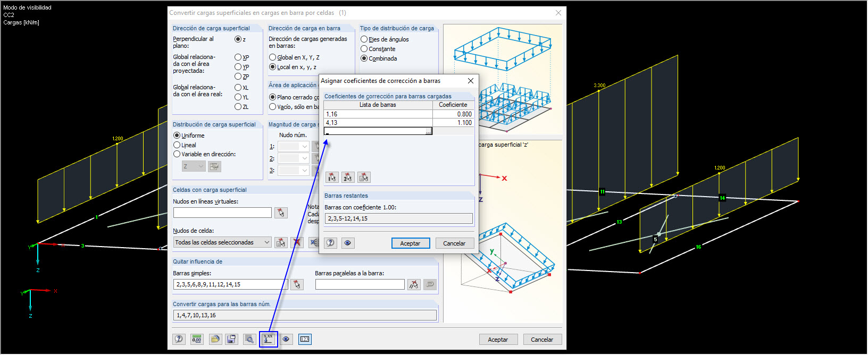Select Constante distribution type
Image resolution: width=868 pixels, height=355 pixels.
[364, 49]
